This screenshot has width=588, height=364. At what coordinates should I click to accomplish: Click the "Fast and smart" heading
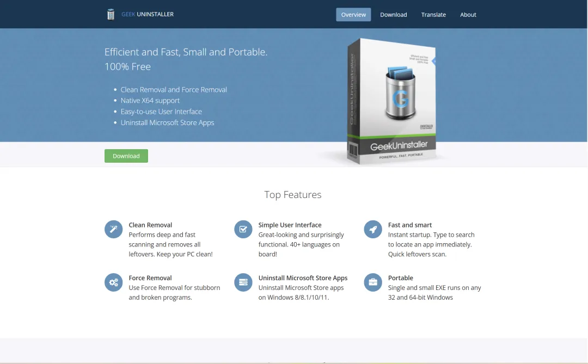pos(410,225)
